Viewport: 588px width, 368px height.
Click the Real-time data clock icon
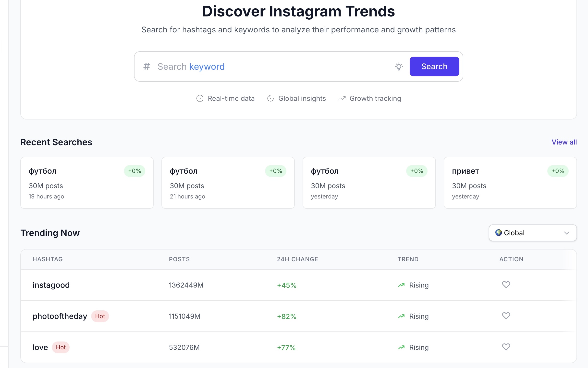200,98
